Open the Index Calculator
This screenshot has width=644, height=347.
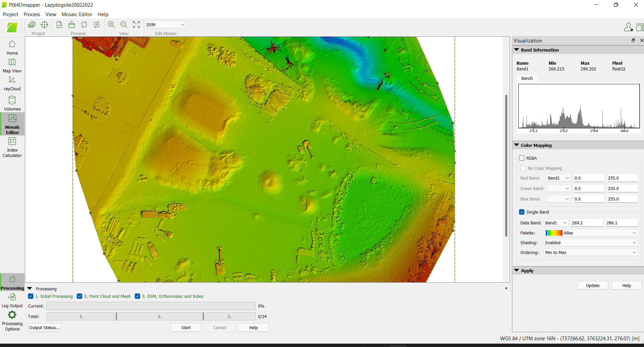12,147
